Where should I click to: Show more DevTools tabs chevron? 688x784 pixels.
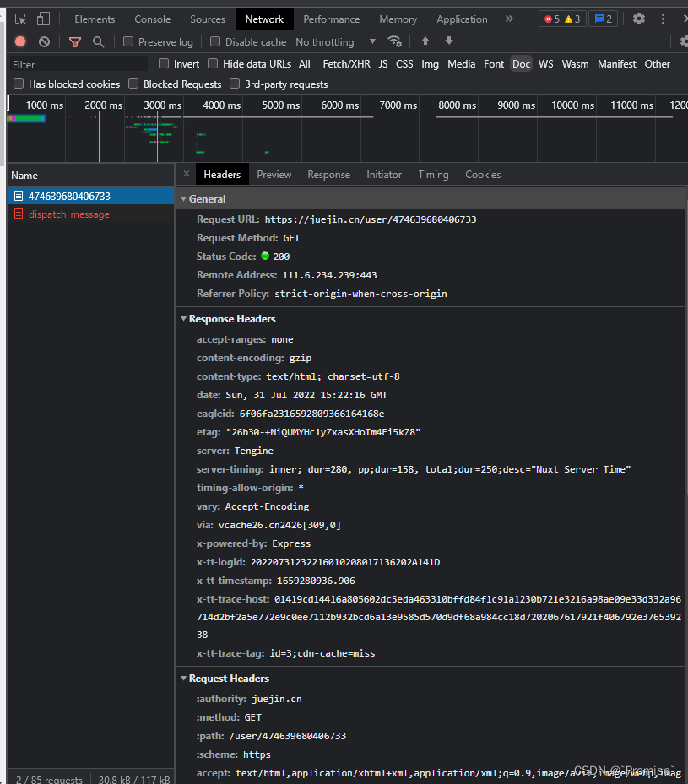pos(509,19)
